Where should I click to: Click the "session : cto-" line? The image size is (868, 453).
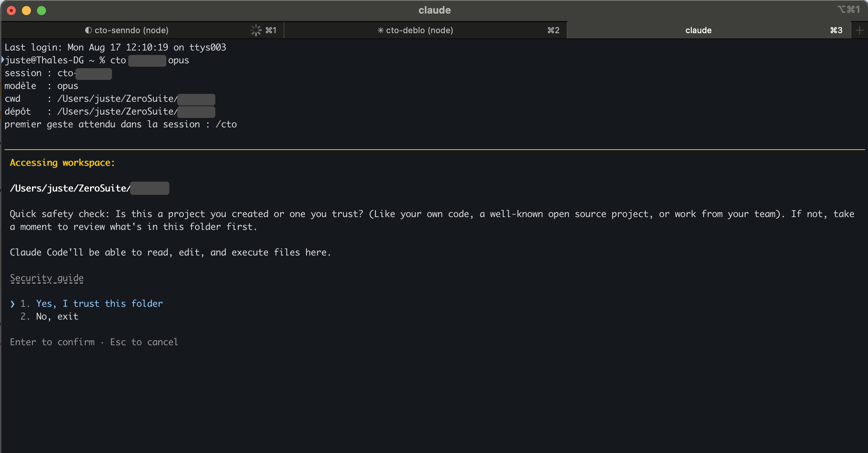pos(58,73)
